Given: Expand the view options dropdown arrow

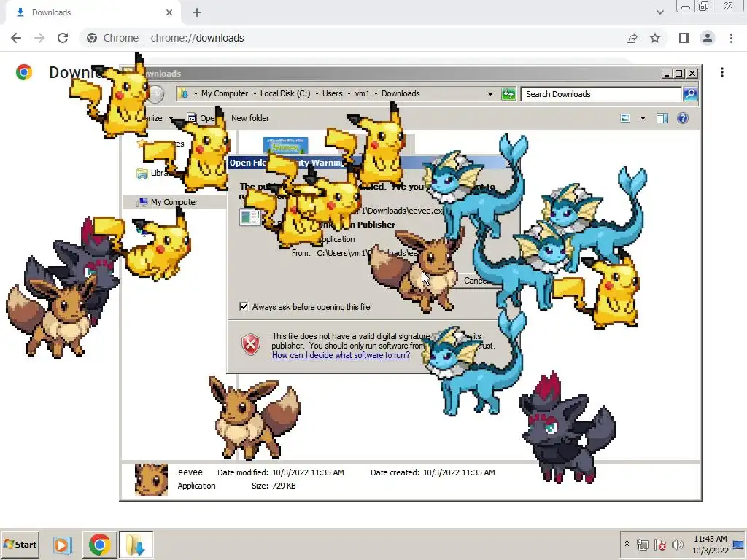Looking at the screenshot, I should (x=643, y=118).
